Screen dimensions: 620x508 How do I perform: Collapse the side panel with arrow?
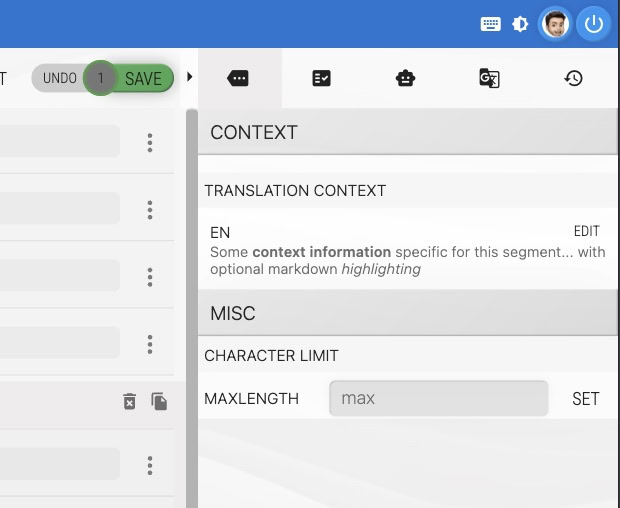point(190,77)
